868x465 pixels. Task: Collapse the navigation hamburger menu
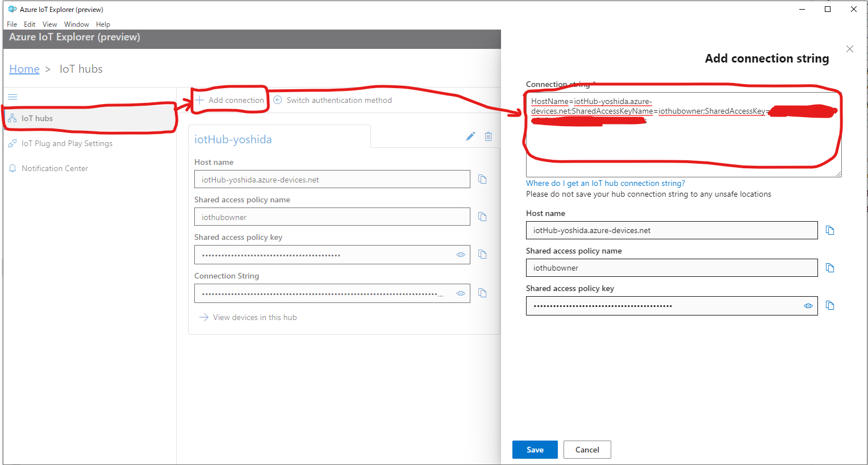[12, 97]
